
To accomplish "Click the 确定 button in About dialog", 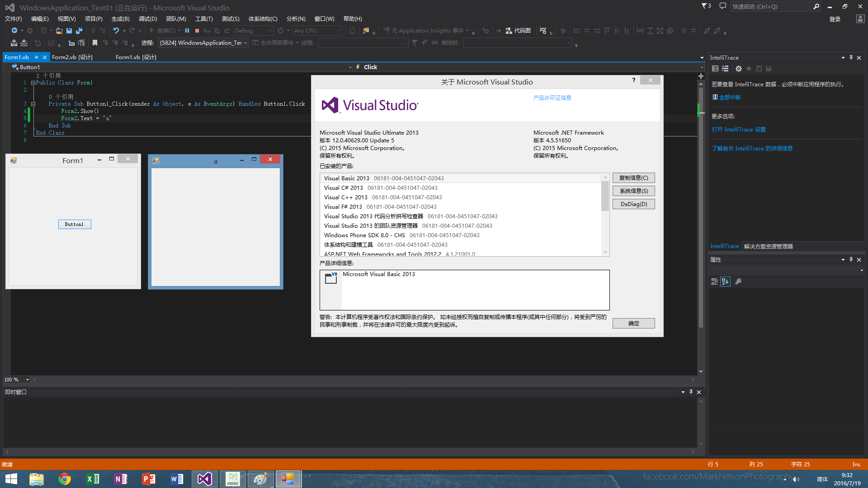I will (633, 324).
